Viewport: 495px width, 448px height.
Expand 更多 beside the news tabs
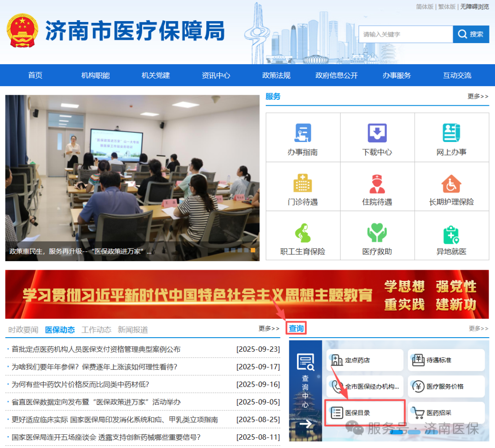[x=269, y=328]
